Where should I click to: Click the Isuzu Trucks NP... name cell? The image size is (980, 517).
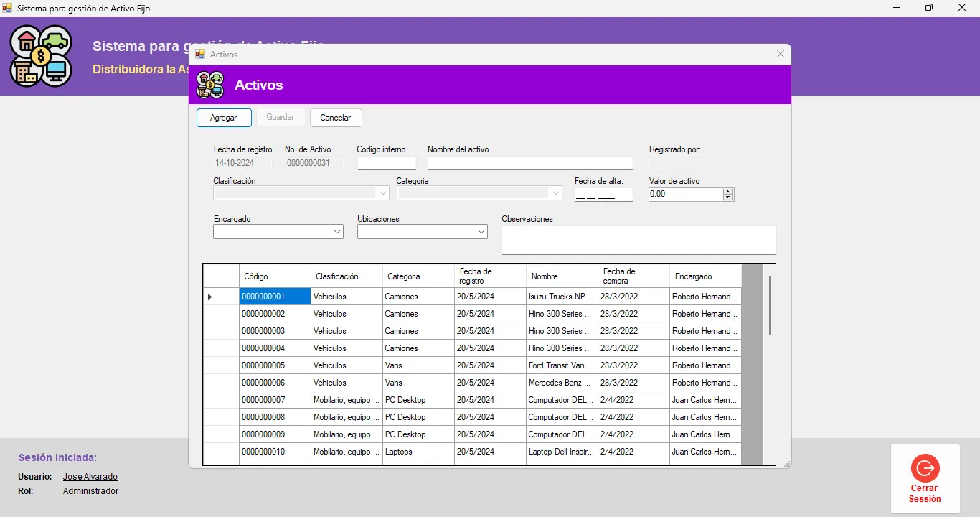point(562,297)
